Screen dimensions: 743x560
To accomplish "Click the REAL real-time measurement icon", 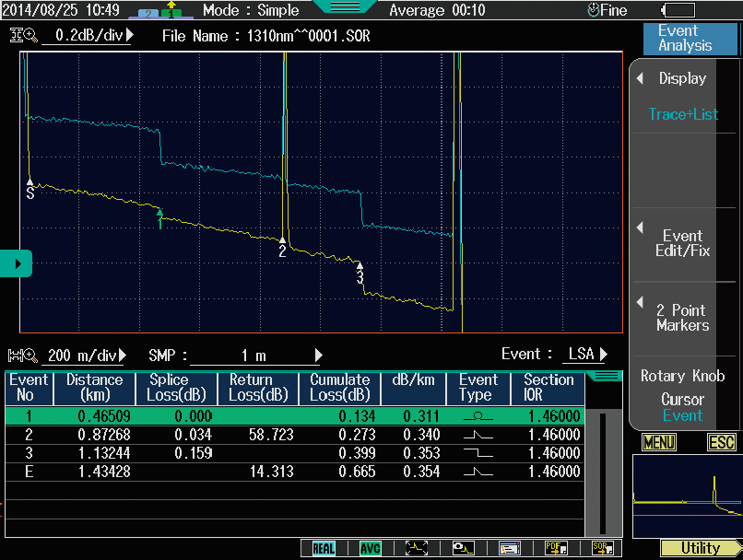I will click(x=324, y=548).
